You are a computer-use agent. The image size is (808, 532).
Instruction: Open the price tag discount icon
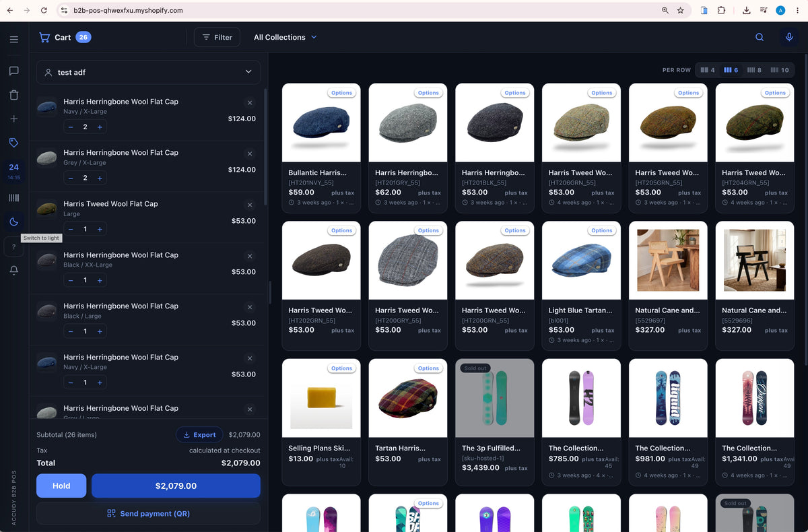(13, 143)
